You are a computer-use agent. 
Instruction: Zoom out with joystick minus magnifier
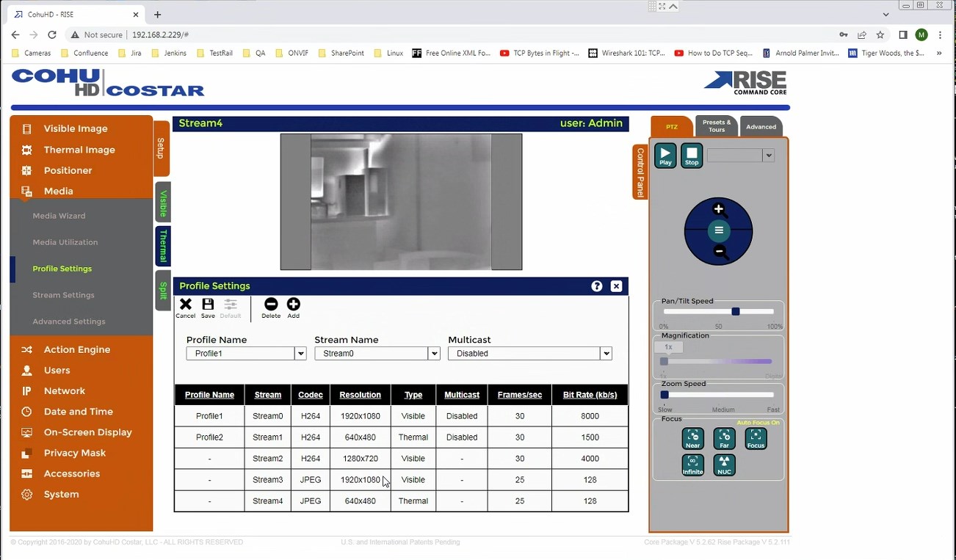click(720, 252)
